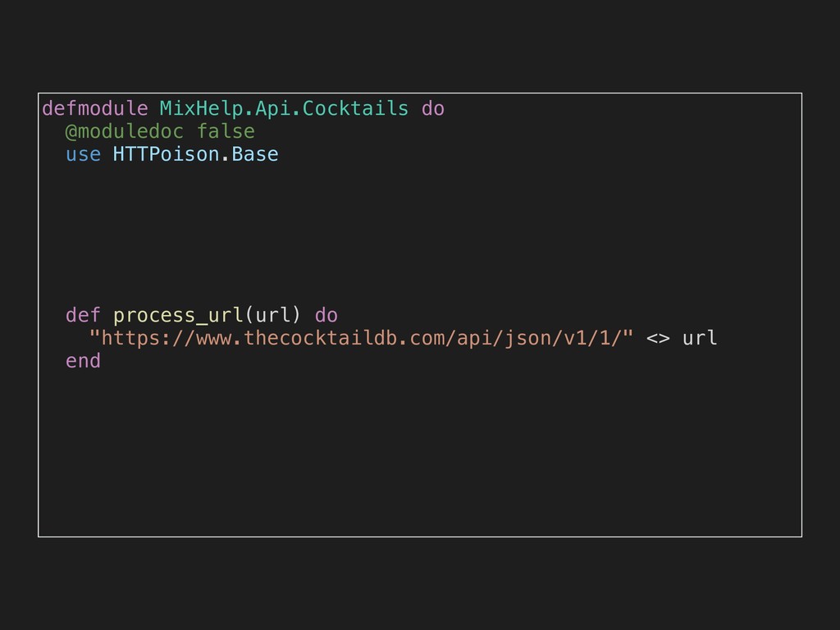The image size is (840, 630).
Task: Click the defmodule keyword
Action: (x=95, y=109)
